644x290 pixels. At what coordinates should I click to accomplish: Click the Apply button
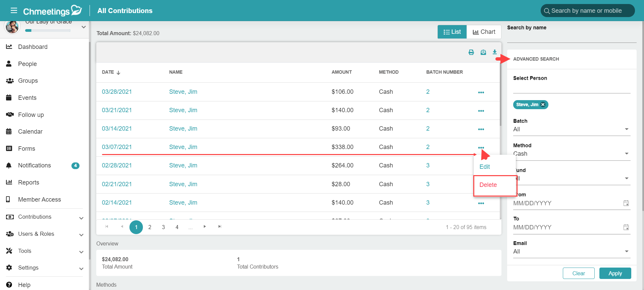tap(615, 273)
